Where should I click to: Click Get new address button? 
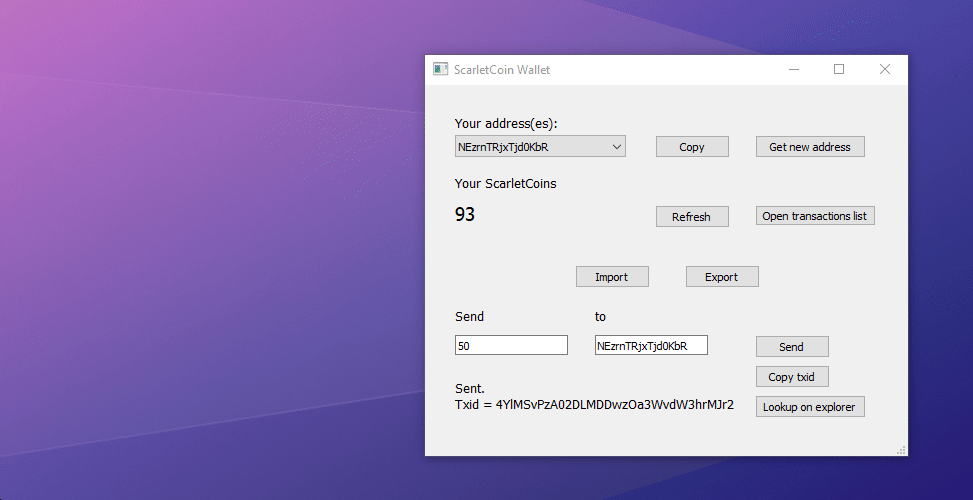tap(810, 147)
